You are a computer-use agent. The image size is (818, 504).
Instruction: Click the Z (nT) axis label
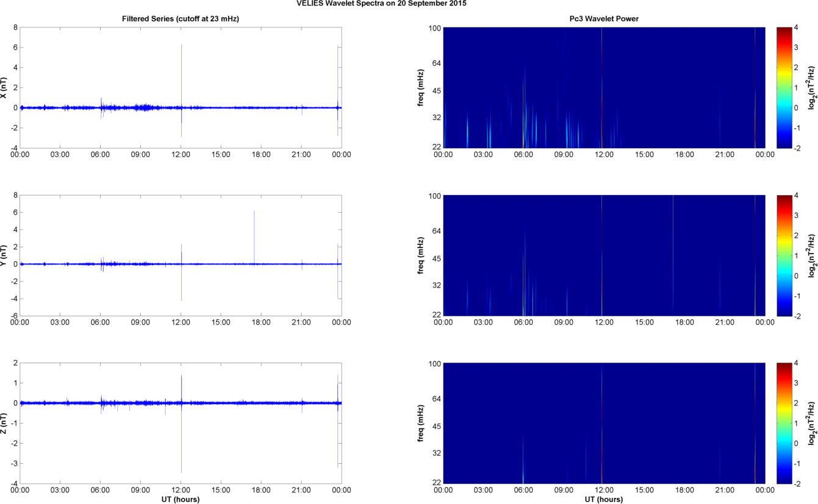click(x=4, y=424)
